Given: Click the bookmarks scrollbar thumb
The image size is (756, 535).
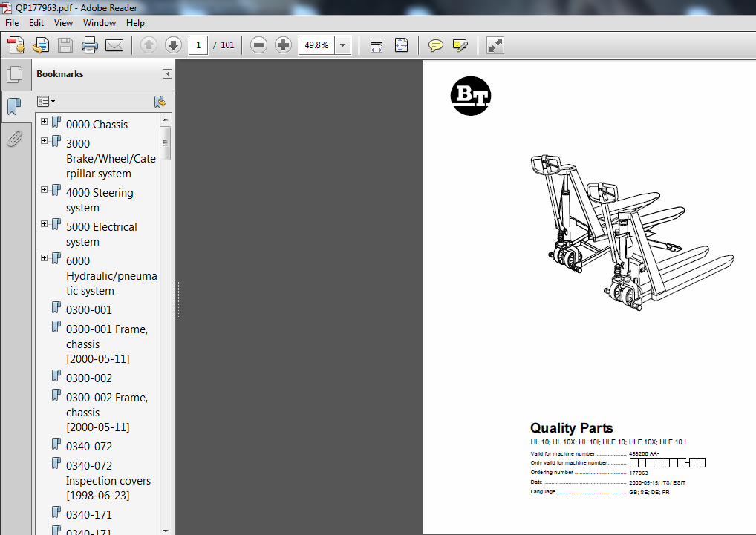Looking at the screenshot, I should click(x=166, y=143).
